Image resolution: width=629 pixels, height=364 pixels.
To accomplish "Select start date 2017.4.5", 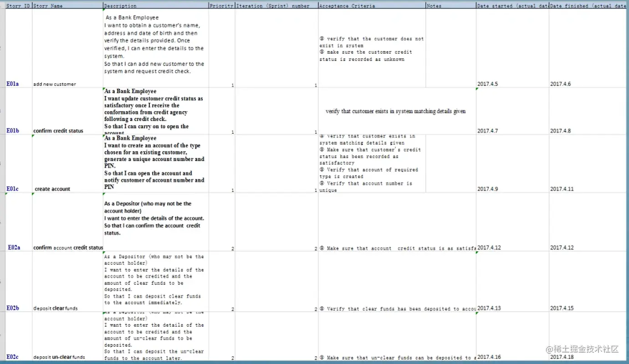I will tap(488, 84).
